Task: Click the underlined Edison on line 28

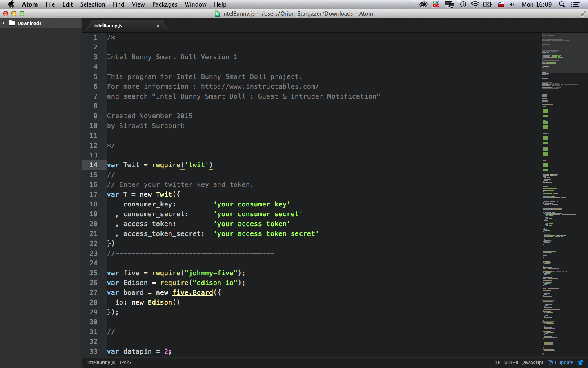Action: tap(160, 302)
